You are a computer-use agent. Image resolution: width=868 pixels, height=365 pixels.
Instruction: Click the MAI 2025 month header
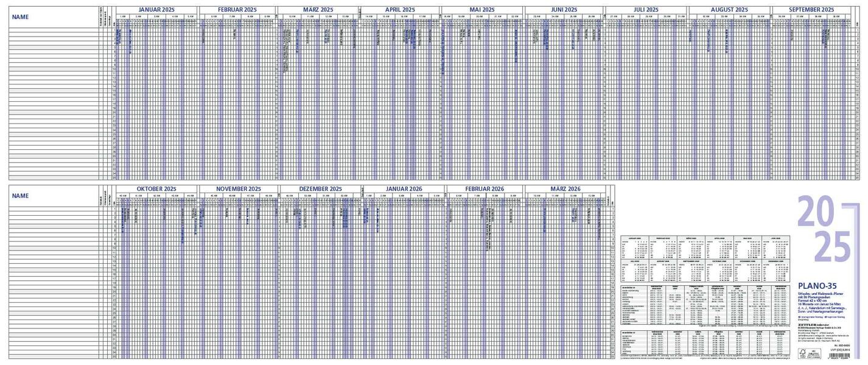481,10
